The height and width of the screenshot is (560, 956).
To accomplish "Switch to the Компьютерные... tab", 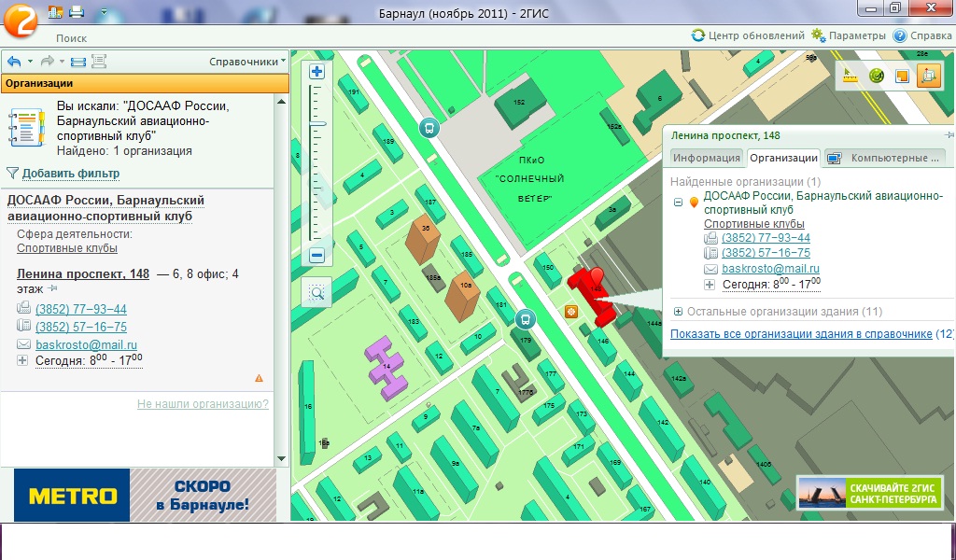I will 885,158.
